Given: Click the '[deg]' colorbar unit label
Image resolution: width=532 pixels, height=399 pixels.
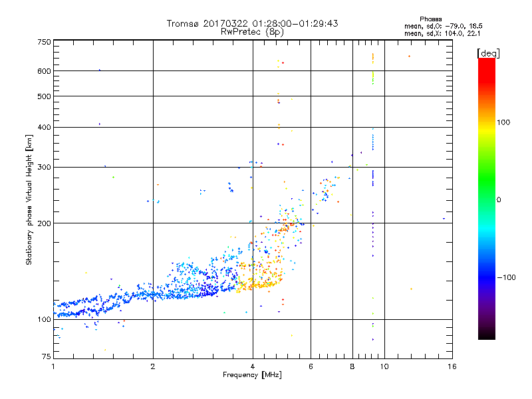Looking at the screenshot, I should (488, 53).
